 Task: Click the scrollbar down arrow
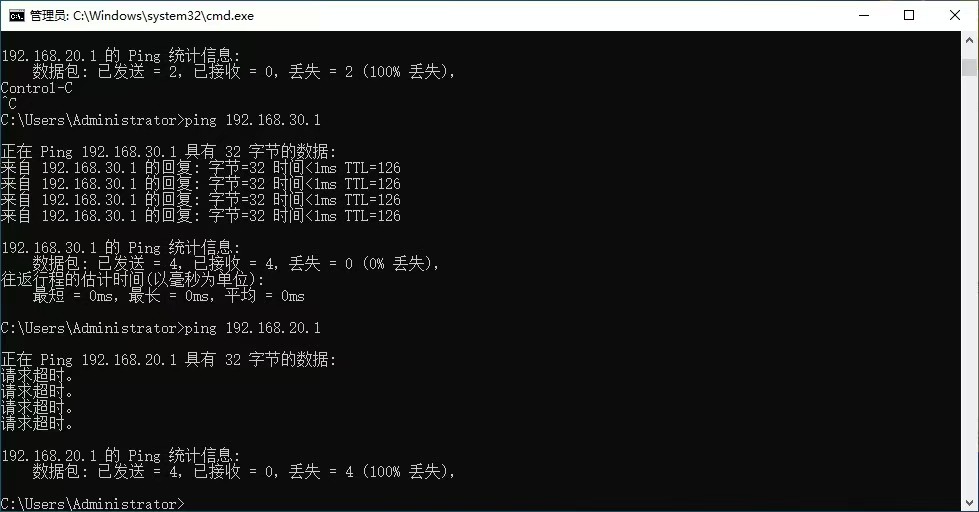(969, 502)
